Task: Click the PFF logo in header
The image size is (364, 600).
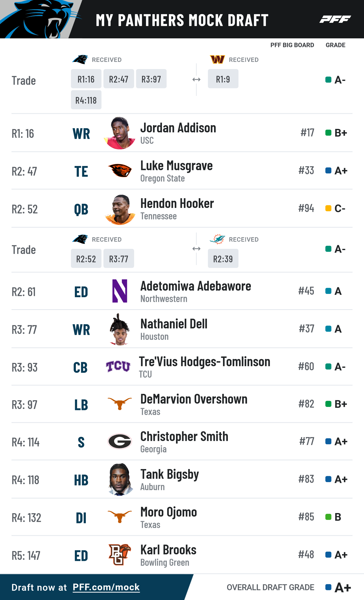Action: [335, 19]
